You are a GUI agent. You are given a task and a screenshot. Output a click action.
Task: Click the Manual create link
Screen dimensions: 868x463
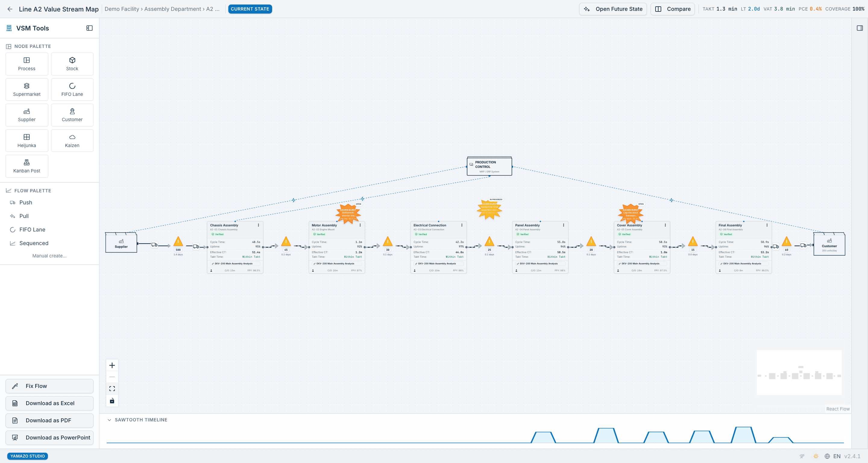pyautogui.click(x=49, y=256)
